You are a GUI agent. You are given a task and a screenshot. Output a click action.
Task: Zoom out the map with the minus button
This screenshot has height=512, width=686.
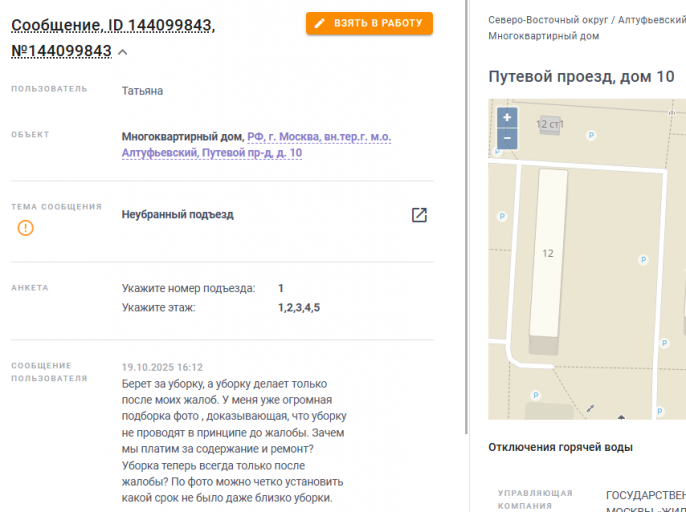pyautogui.click(x=507, y=139)
